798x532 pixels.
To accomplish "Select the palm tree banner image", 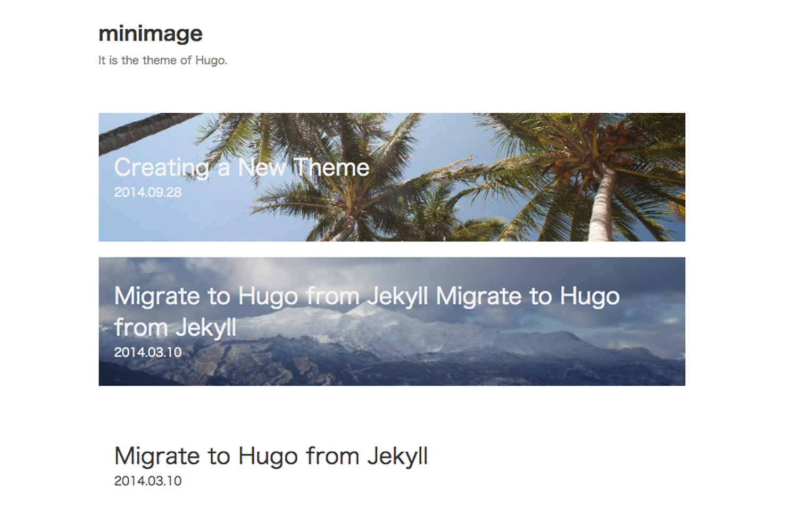I will point(392,177).
